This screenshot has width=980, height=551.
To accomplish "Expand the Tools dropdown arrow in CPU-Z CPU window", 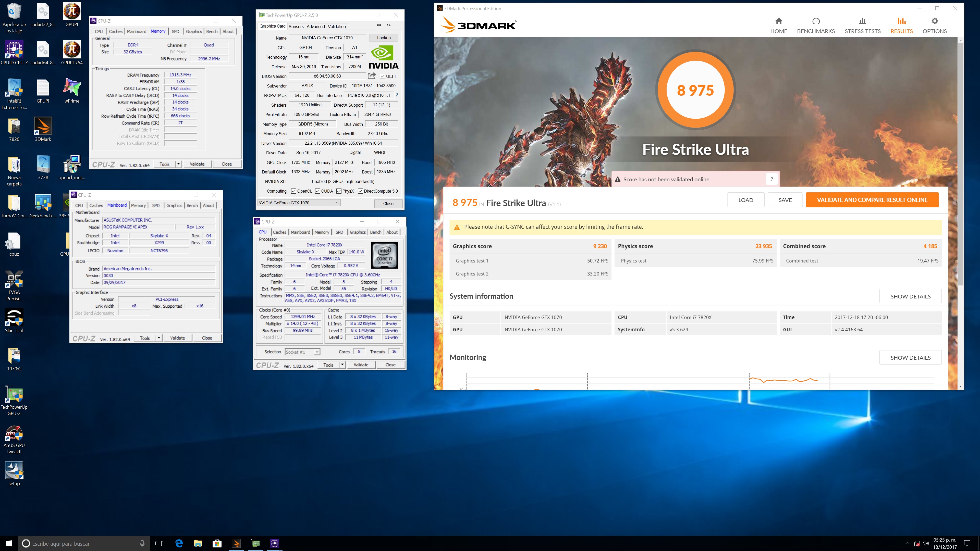I will click(x=342, y=365).
